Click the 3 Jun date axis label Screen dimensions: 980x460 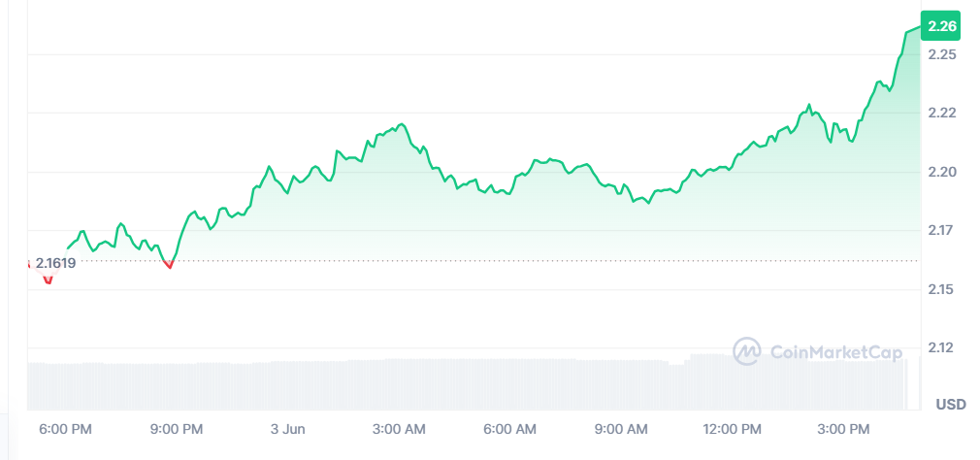[x=288, y=429]
